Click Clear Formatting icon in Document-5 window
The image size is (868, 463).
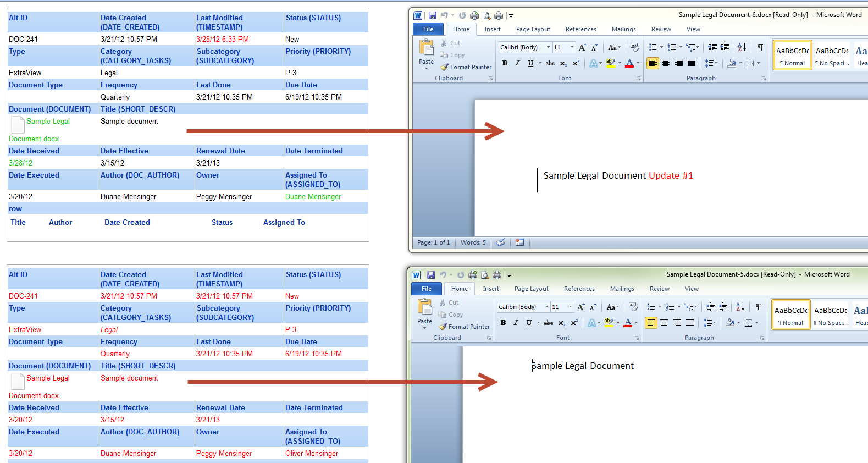[x=633, y=307]
